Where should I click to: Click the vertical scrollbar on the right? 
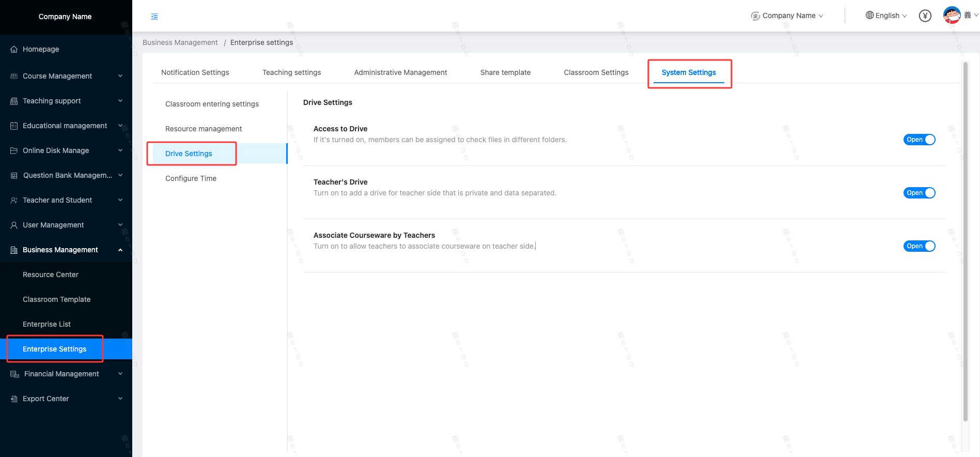(965, 242)
